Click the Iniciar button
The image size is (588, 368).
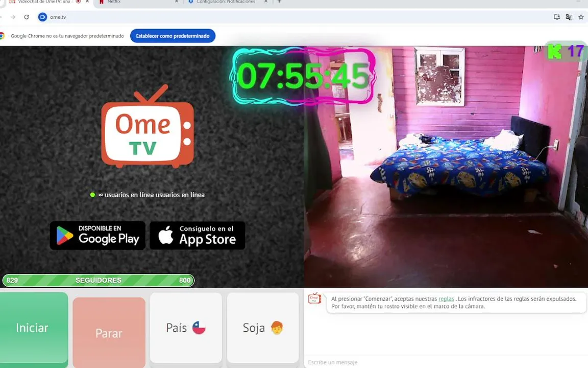[33, 328]
